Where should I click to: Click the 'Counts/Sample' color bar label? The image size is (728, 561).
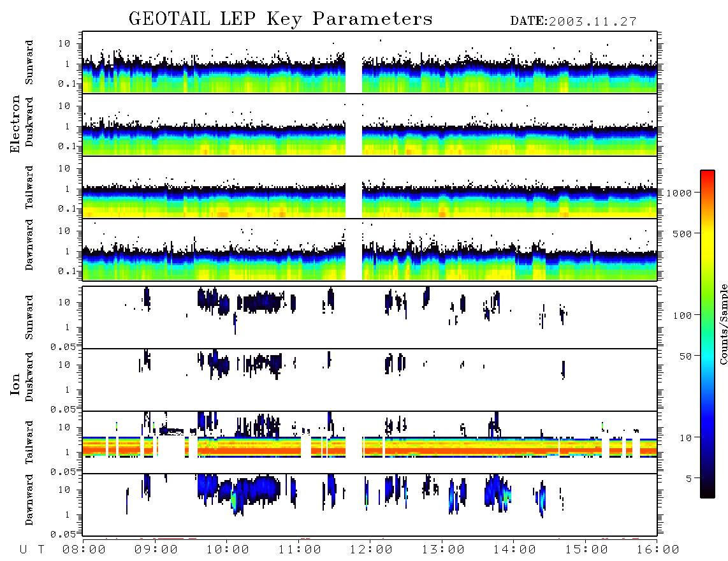tap(723, 324)
